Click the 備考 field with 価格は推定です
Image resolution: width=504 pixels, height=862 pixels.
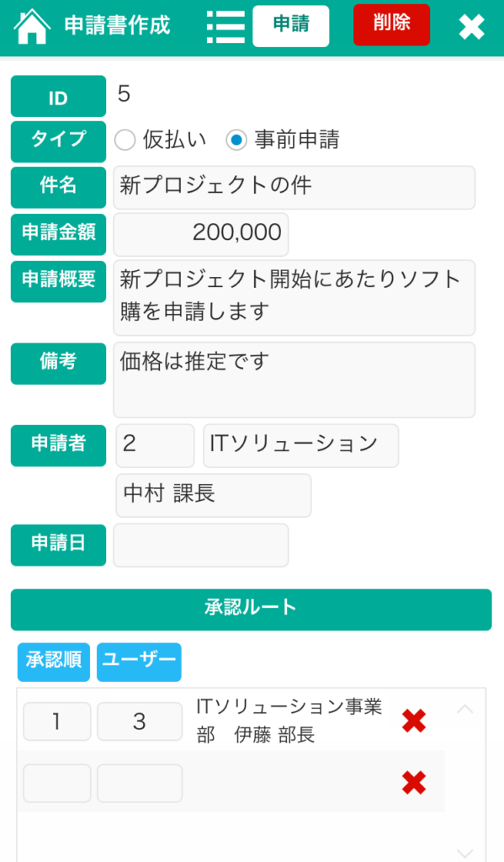tap(294, 379)
